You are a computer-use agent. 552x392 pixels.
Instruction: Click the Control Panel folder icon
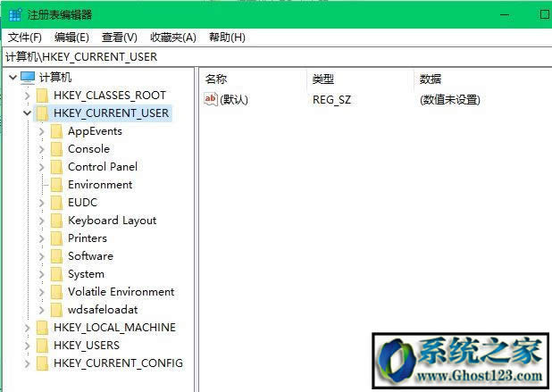57,167
